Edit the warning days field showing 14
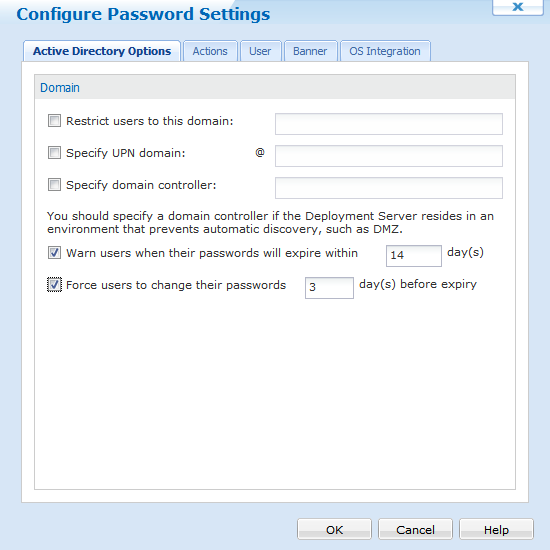550x550 pixels. 414,256
